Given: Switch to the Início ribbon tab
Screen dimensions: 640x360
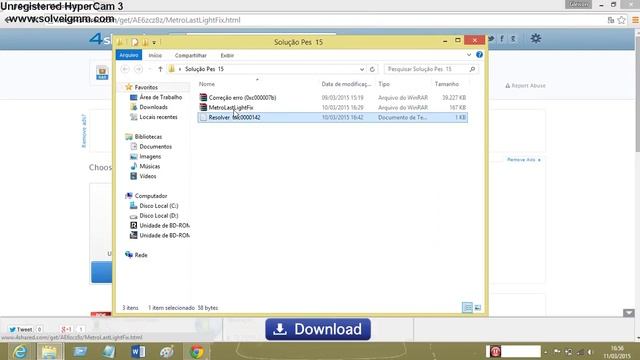Looking at the screenshot, I should [155, 56].
